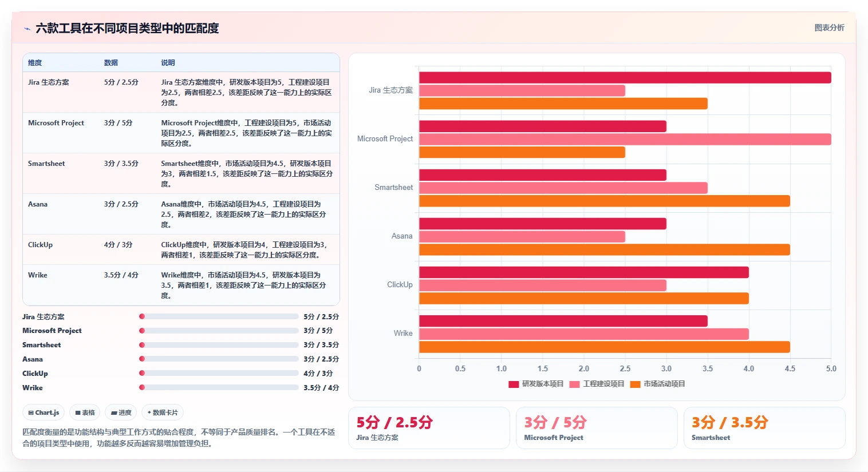Viewport: 868px width, 472px height.
Task: Click Asana 工程建设项目 bar in chart
Action: [x=522, y=236]
